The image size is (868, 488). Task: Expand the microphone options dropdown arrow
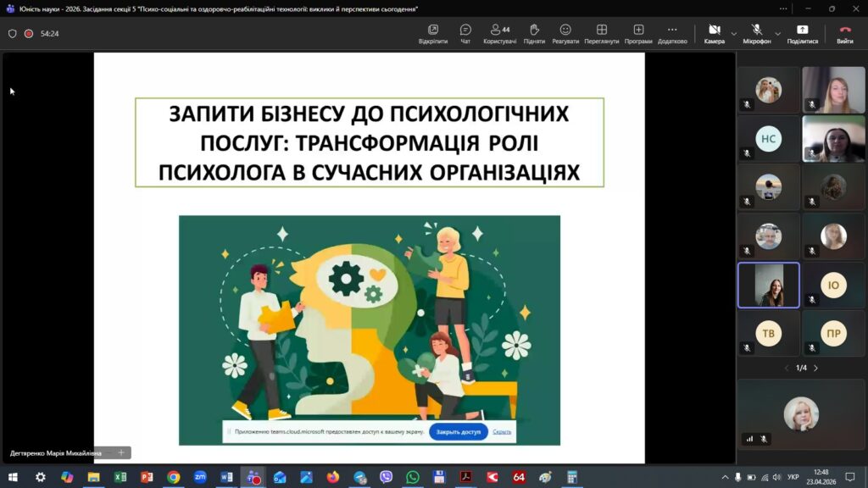(778, 34)
